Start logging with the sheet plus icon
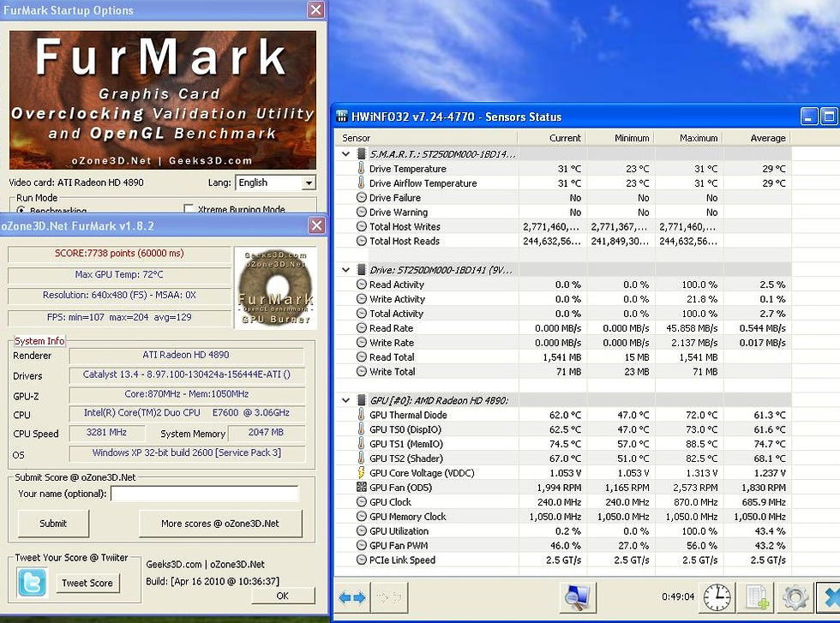The width and height of the screenshot is (840, 623). (757, 596)
